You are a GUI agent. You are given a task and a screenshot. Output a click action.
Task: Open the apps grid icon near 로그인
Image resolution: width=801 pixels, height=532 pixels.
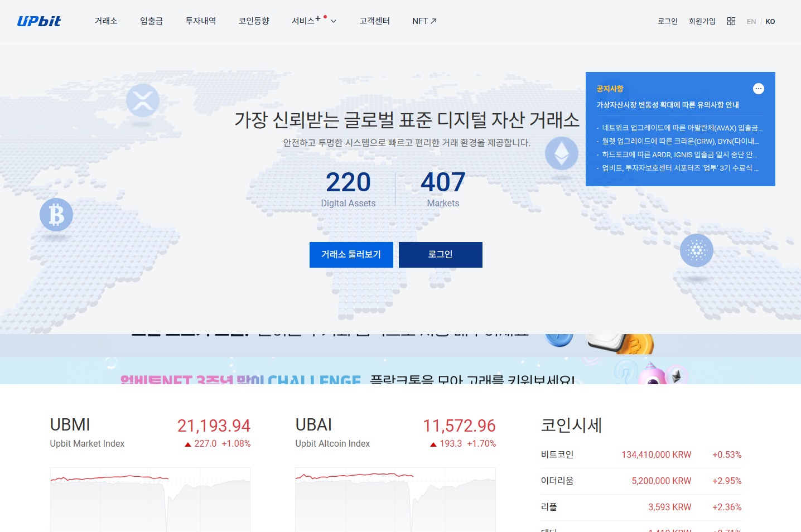point(731,21)
